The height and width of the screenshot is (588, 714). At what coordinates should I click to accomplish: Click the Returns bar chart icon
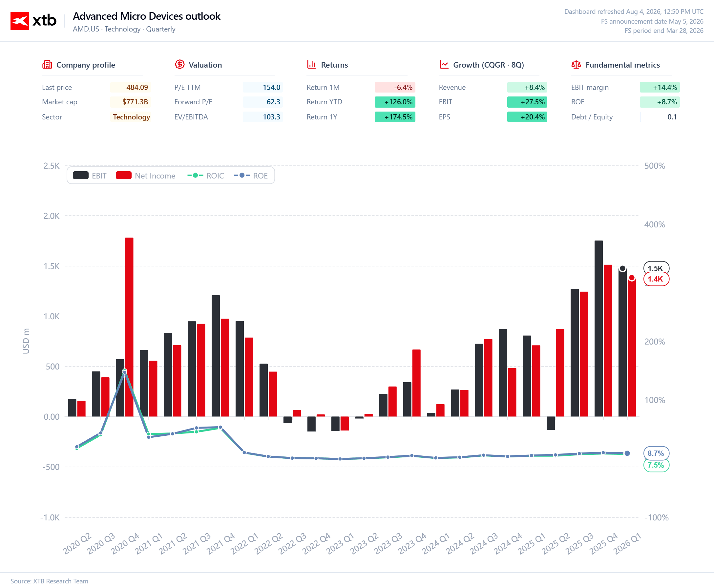tap(311, 64)
